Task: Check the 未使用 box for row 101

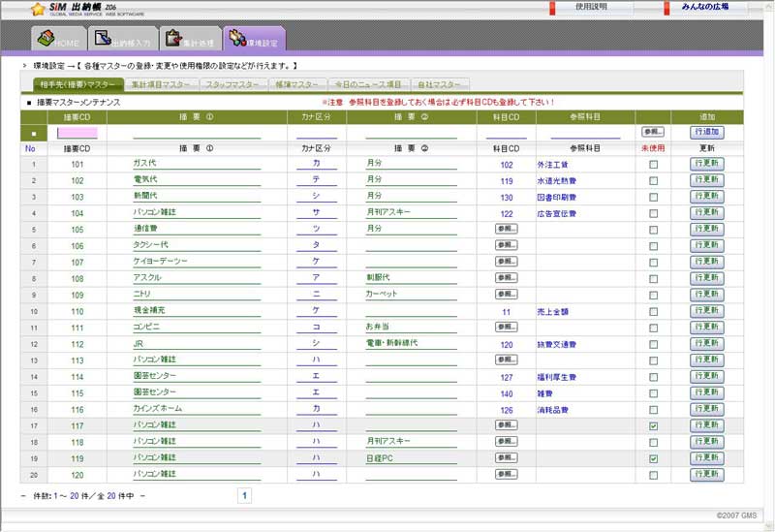Action: [652, 165]
